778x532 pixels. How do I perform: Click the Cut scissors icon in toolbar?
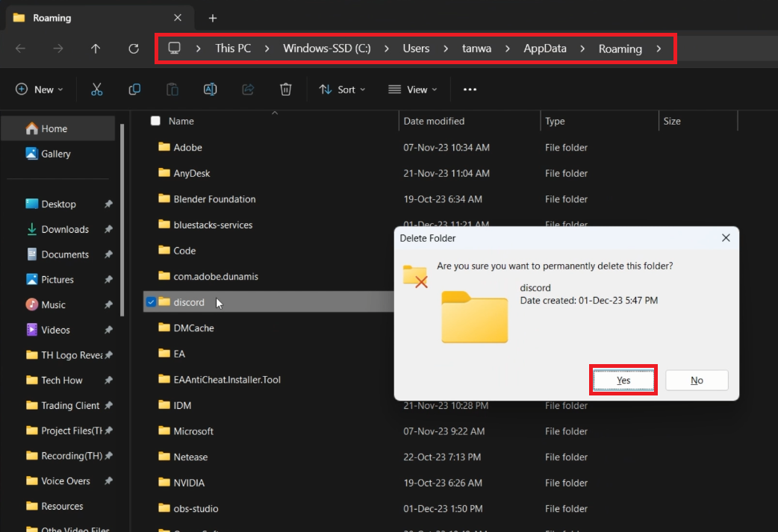tap(96, 90)
